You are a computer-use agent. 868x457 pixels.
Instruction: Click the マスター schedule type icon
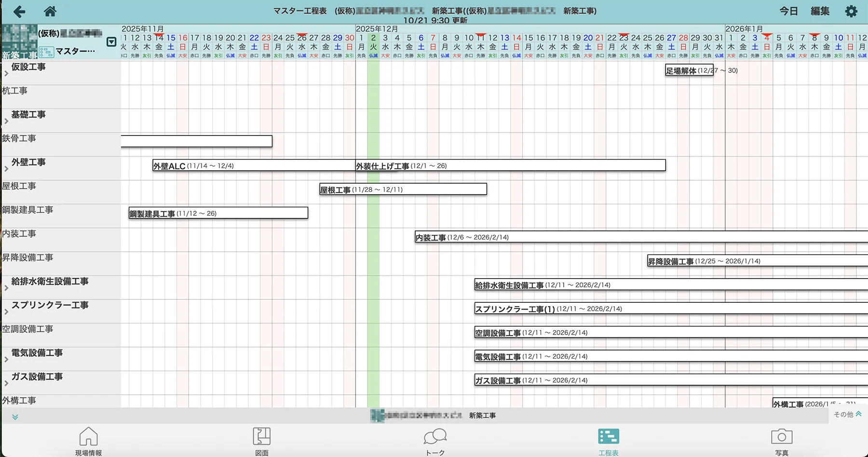(46, 52)
